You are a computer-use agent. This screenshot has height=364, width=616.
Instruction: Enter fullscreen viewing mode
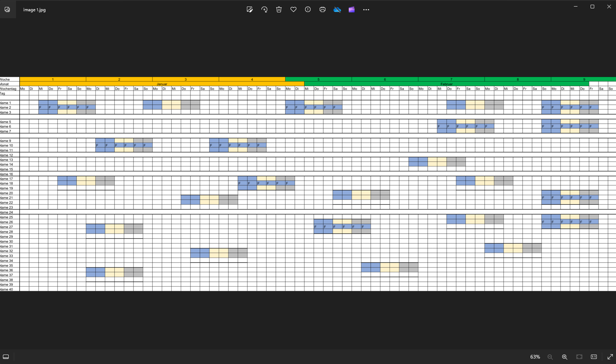click(x=610, y=357)
